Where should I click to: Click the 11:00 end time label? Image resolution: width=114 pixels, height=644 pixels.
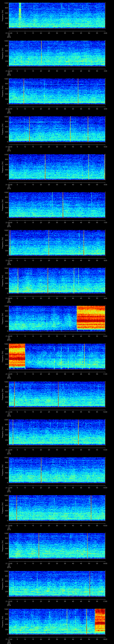click(x=105, y=374)
